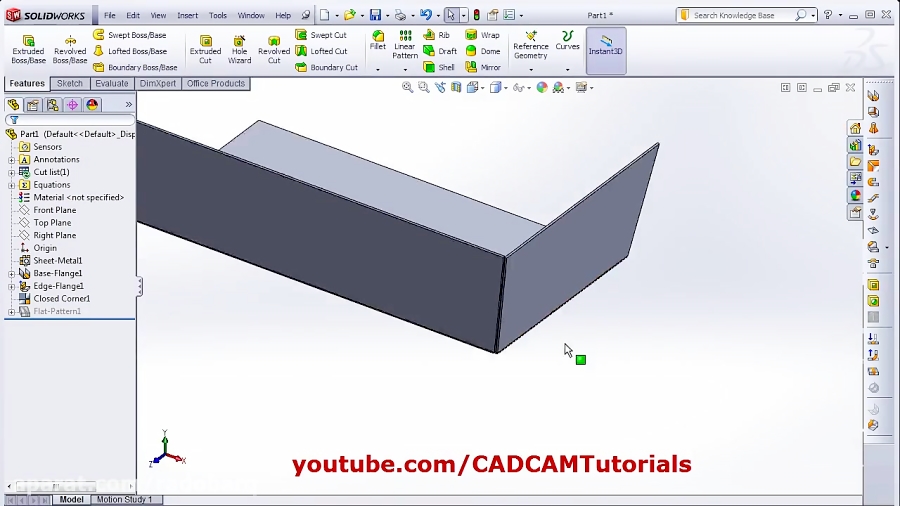The height and width of the screenshot is (506, 900).
Task: Open the Linear Pattern dropdown arrow
Action: click(405, 69)
